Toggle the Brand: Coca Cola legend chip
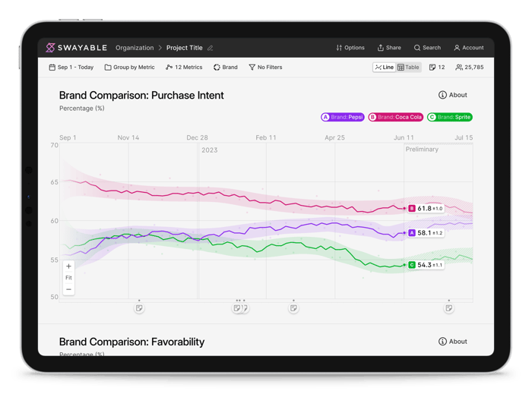 pyautogui.click(x=396, y=117)
